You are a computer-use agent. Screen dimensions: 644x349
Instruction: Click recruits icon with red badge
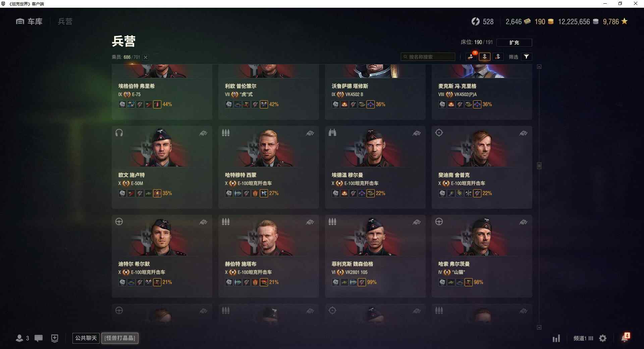[x=471, y=56]
